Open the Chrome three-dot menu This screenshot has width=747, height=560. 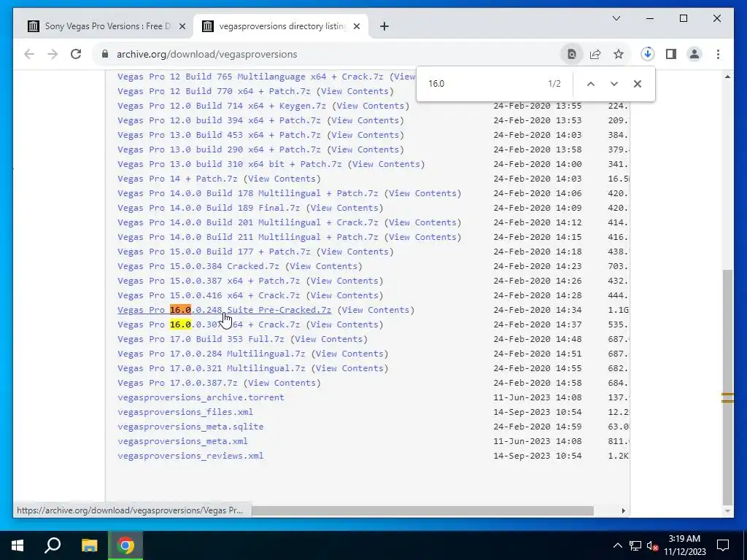[718, 54]
